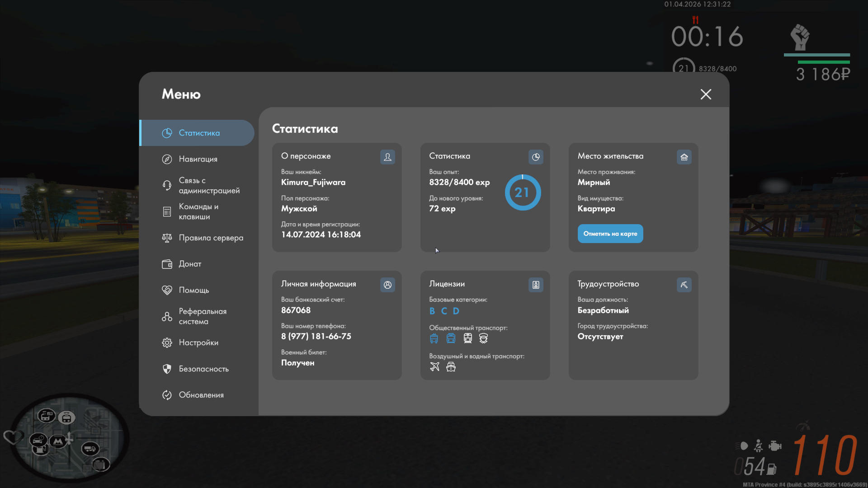
Task: Open the Донат section
Action: (190, 264)
